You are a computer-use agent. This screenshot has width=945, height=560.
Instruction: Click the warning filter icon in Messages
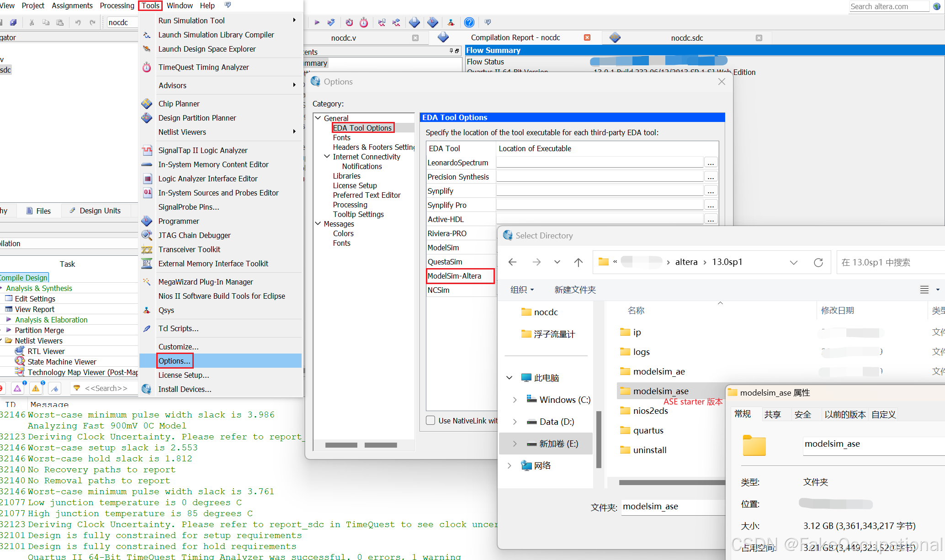point(35,388)
